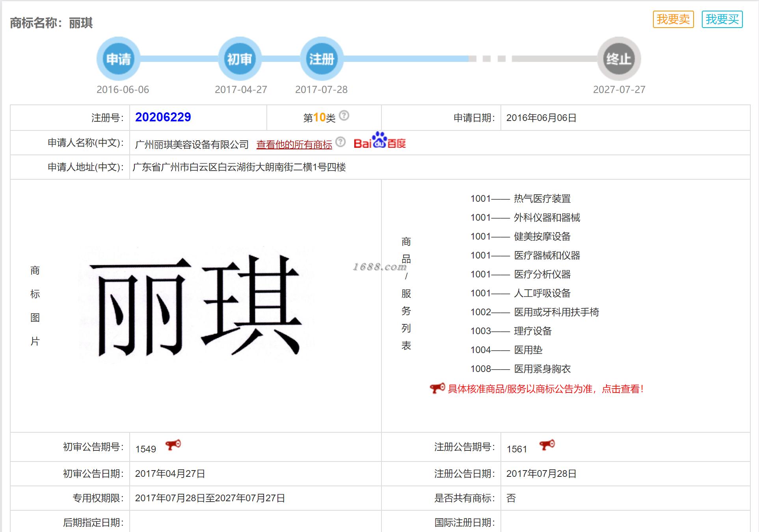Click the 注册 timeline circle
This screenshot has height=532, width=759.
(x=322, y=59)
